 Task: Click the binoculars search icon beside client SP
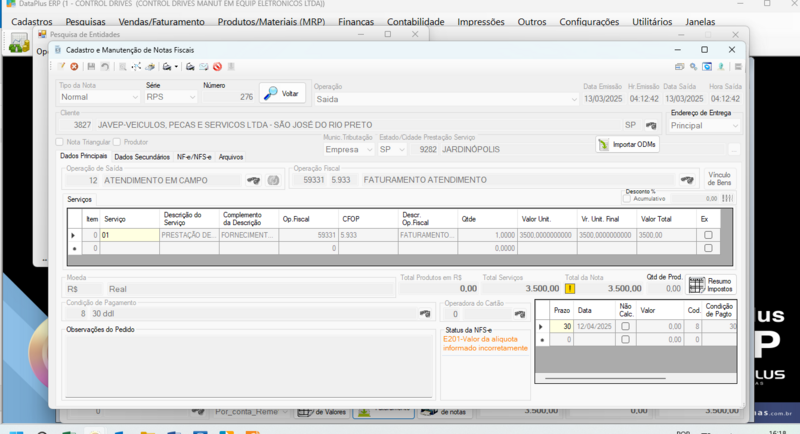click(x=651, y=125)
